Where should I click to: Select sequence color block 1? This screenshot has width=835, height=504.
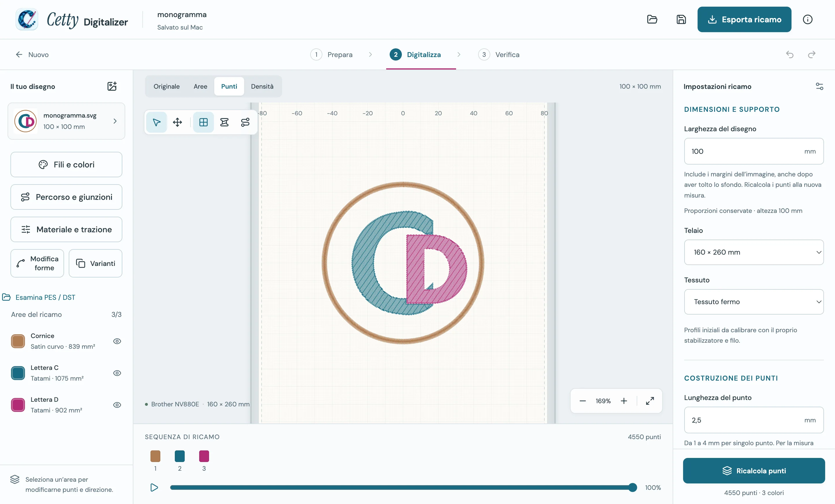coord(155,456)
